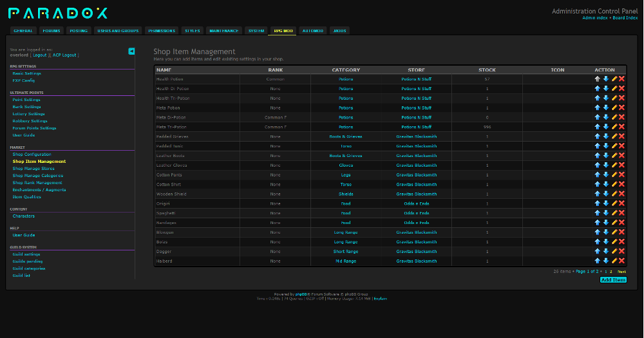Open Guilds pending in sidebar

tap(28, 261)
